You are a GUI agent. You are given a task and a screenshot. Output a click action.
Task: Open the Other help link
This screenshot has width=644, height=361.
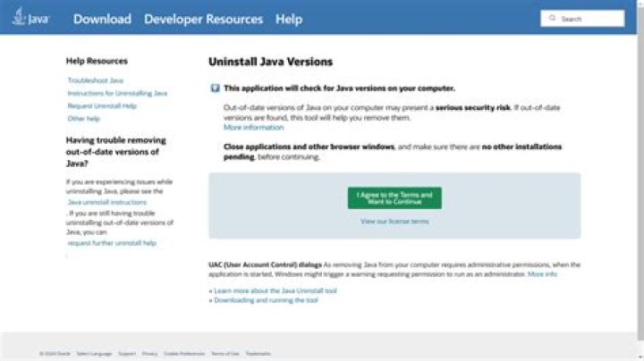(x=84, y=119)
